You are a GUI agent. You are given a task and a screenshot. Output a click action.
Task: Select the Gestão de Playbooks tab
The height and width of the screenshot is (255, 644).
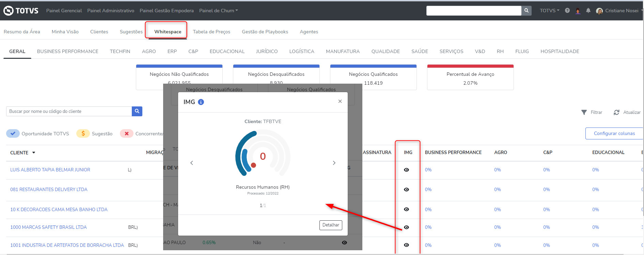click(x=265, y=32)
